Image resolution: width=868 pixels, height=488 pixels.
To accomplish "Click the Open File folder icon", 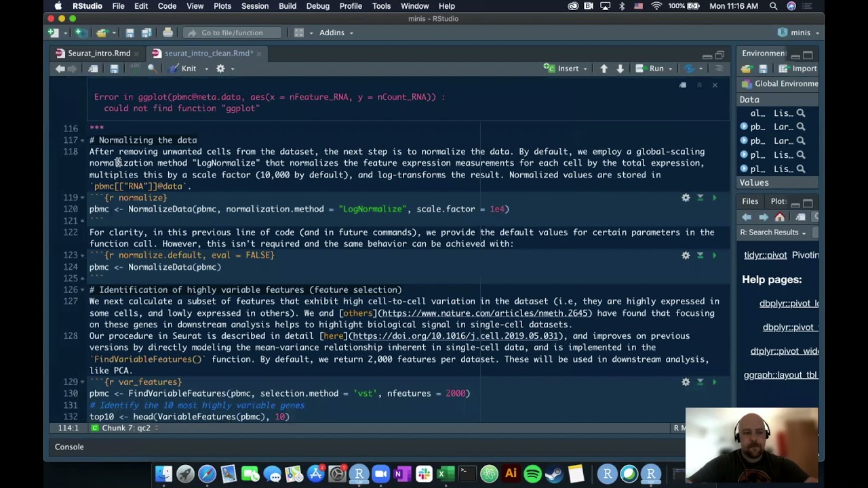I will click(101, 33).
